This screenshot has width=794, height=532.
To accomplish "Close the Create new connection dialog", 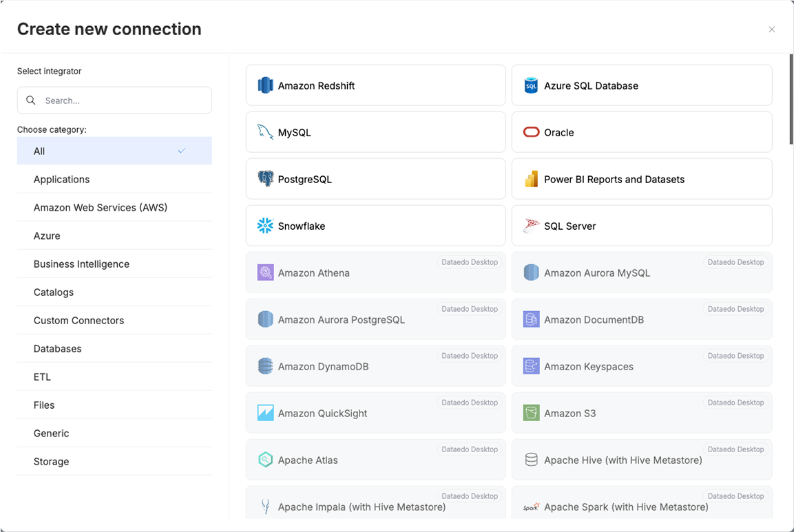I will point(771,30).
